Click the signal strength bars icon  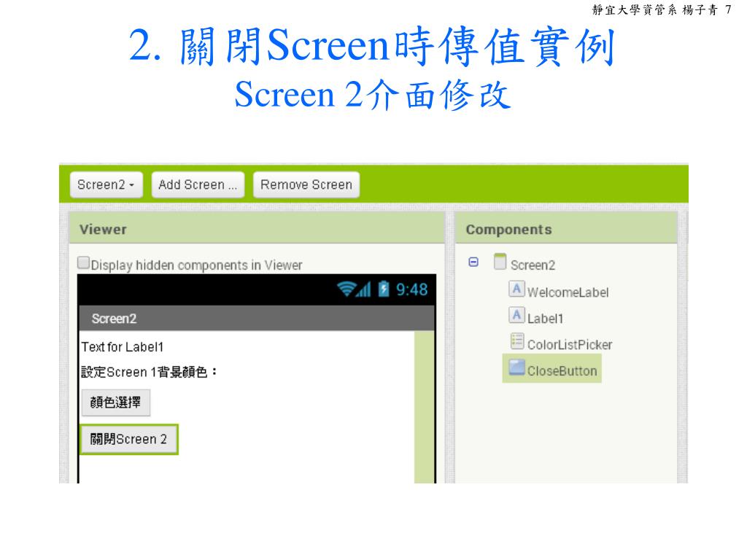pos(364,289)
